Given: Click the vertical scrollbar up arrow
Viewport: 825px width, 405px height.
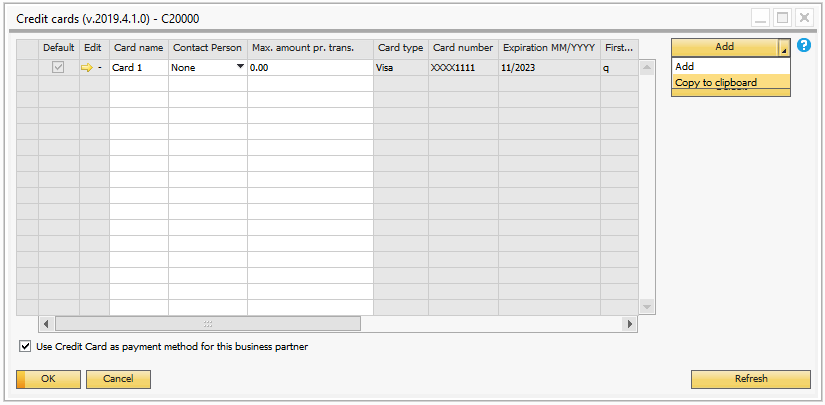Looking at the screenshot, I should coord(647,67).
